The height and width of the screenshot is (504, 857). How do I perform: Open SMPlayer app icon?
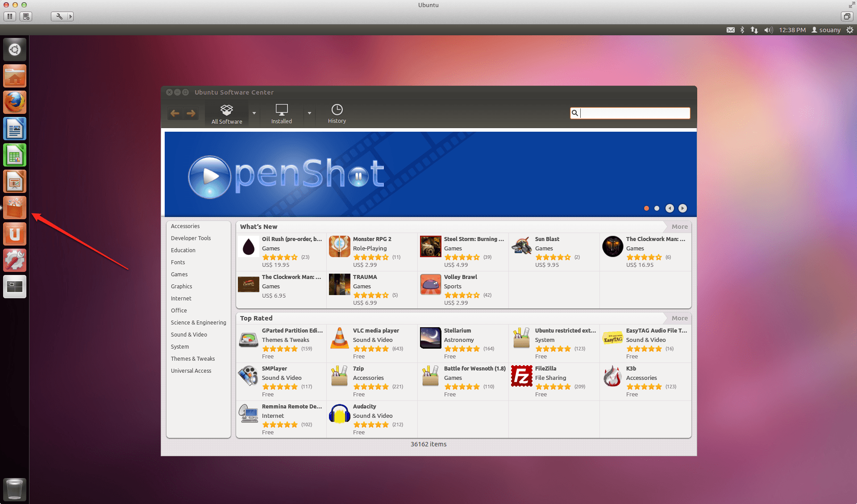(x=249, y=376)
